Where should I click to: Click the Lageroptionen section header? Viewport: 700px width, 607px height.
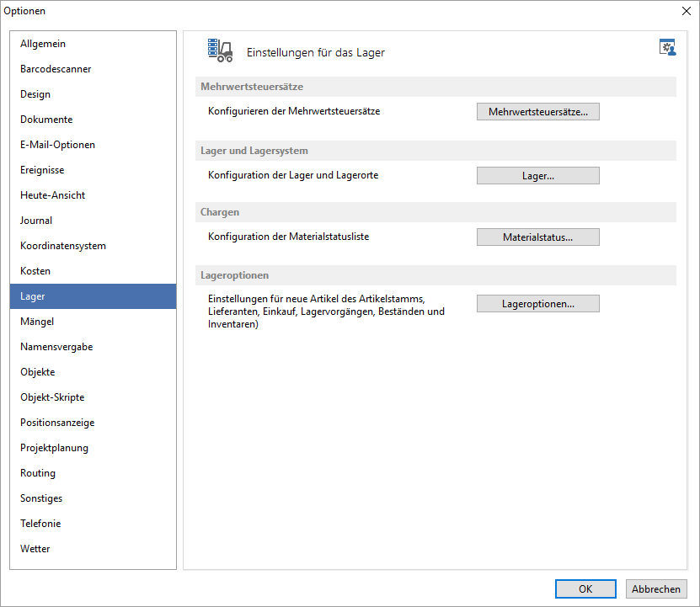[435, 275]
